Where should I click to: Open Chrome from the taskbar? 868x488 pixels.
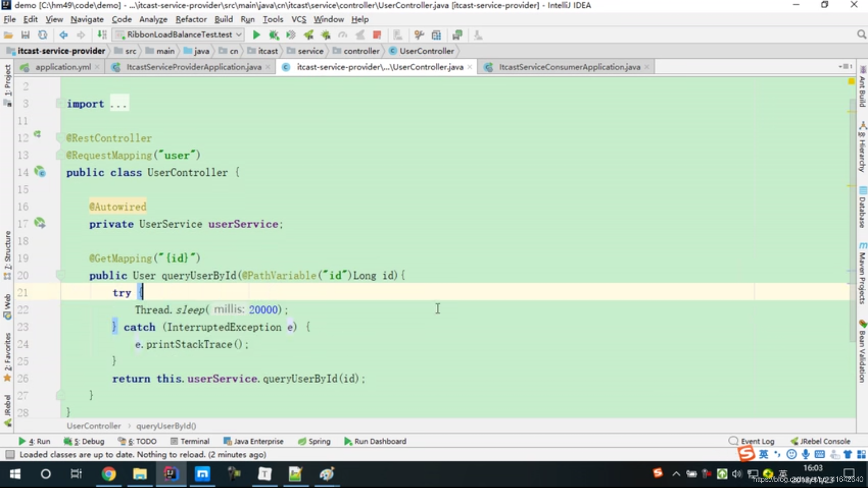108,474
